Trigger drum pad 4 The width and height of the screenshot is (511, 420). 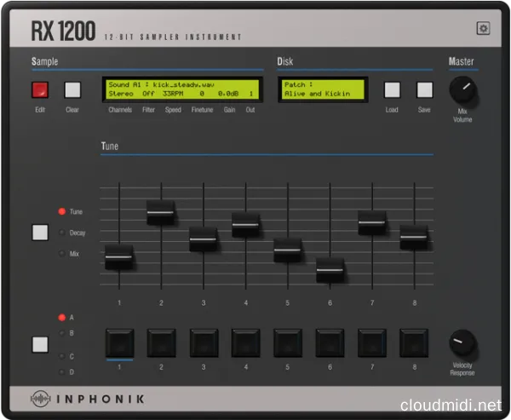[245, 342]
